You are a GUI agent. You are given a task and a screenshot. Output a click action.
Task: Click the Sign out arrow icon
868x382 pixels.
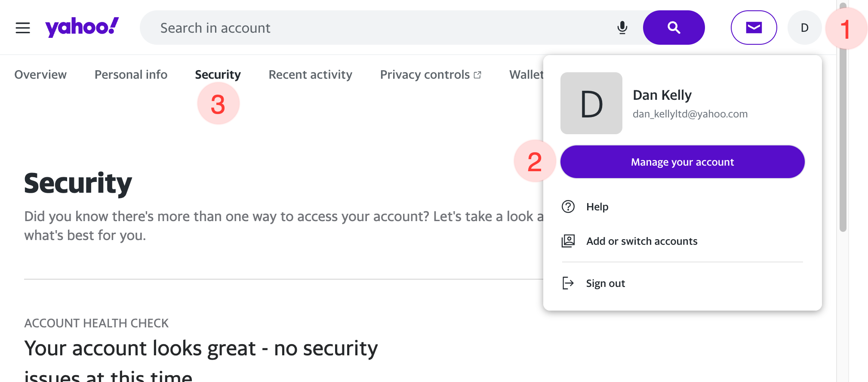[x=568, y=283]
